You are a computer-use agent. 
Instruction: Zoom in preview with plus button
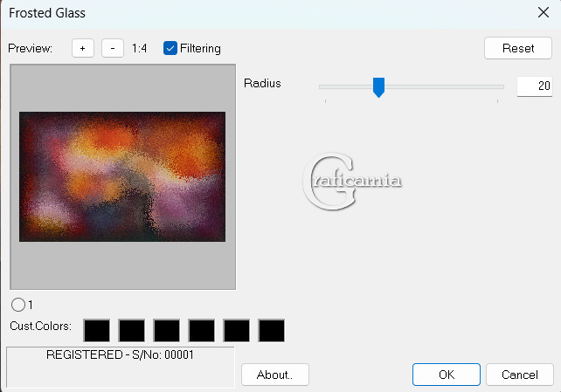tap(83, 48)
